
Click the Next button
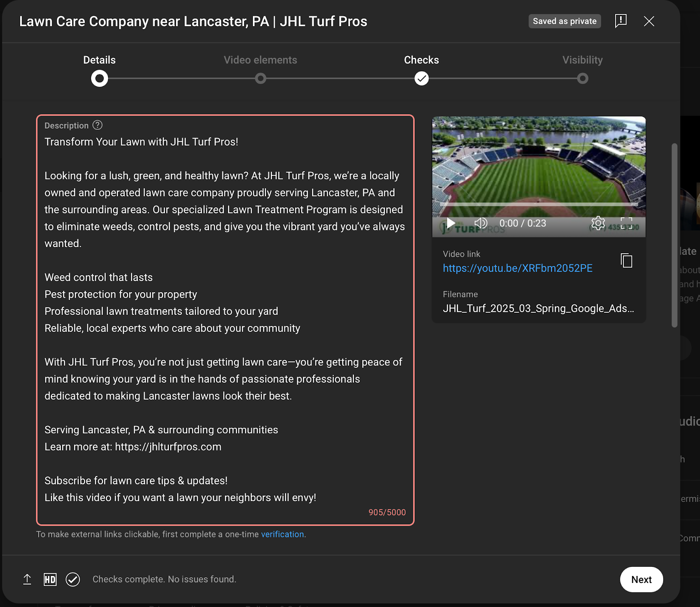641,579
